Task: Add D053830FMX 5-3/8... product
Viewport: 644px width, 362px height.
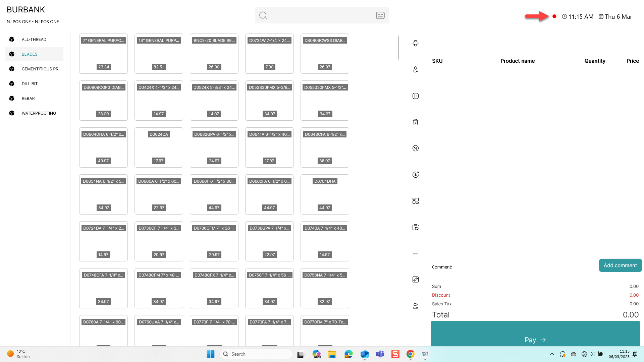Action: coord(269,101)
